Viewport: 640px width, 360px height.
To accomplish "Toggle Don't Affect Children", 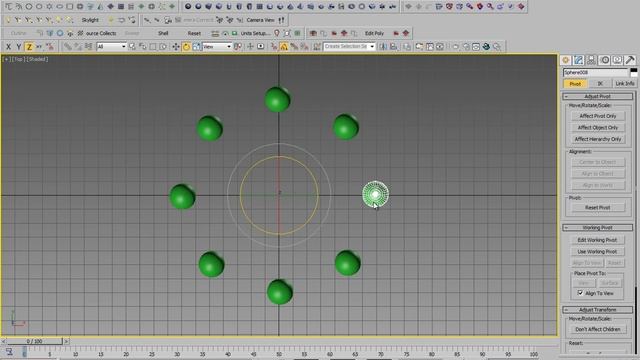I will coord(598,329).
